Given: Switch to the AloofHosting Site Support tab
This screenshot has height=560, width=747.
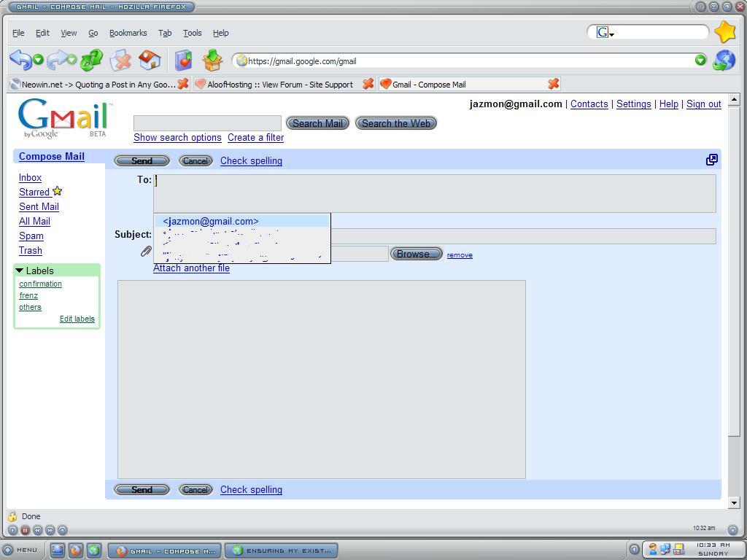Looking at the screenshot, I should [x=280, y=85].
